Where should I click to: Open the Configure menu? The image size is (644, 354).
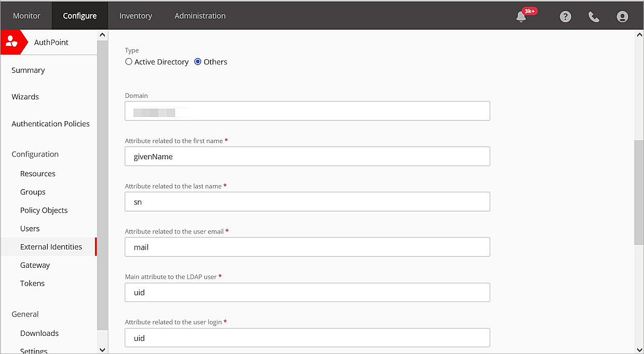[x=79, y=16]
